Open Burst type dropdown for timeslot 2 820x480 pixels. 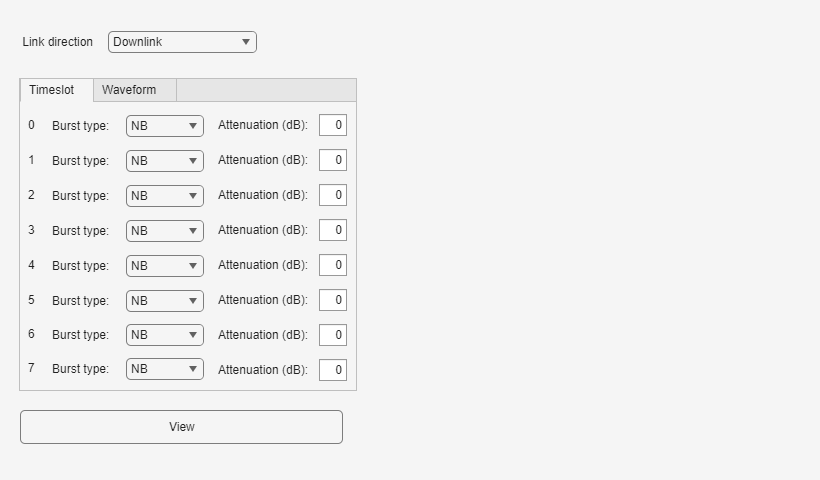(x=165, y=196)
